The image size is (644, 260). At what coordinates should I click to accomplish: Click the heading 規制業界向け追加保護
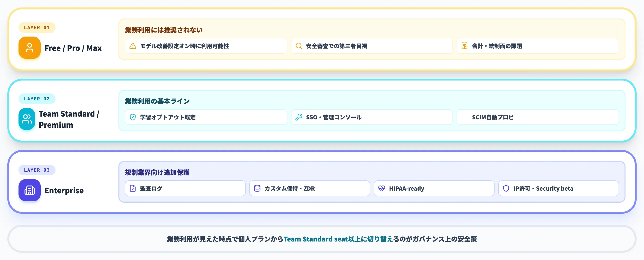pos(157,173)
